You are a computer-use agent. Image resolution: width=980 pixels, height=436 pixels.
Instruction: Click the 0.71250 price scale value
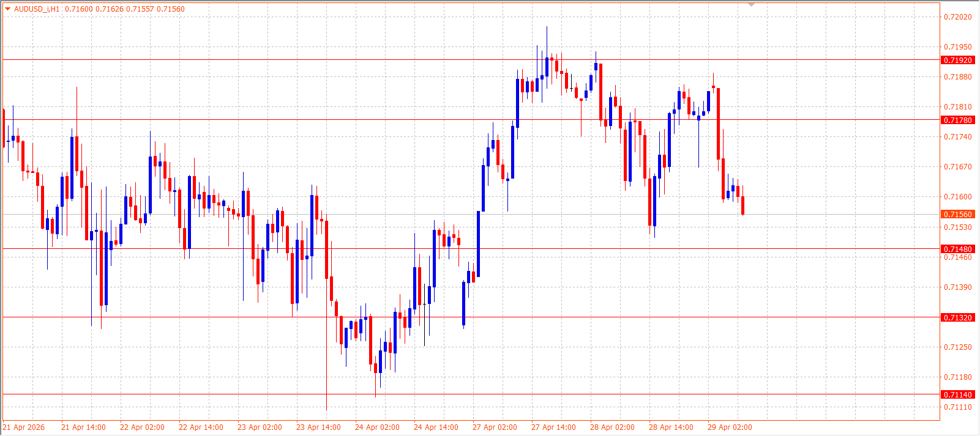[x=957, y=347]
